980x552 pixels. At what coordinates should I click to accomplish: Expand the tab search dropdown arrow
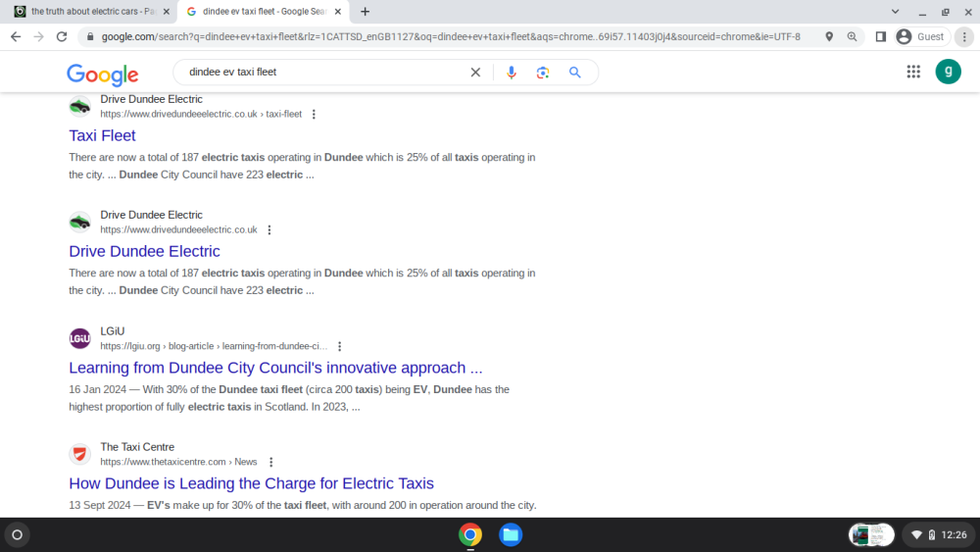pyautogui.click(x=895, y=11)
